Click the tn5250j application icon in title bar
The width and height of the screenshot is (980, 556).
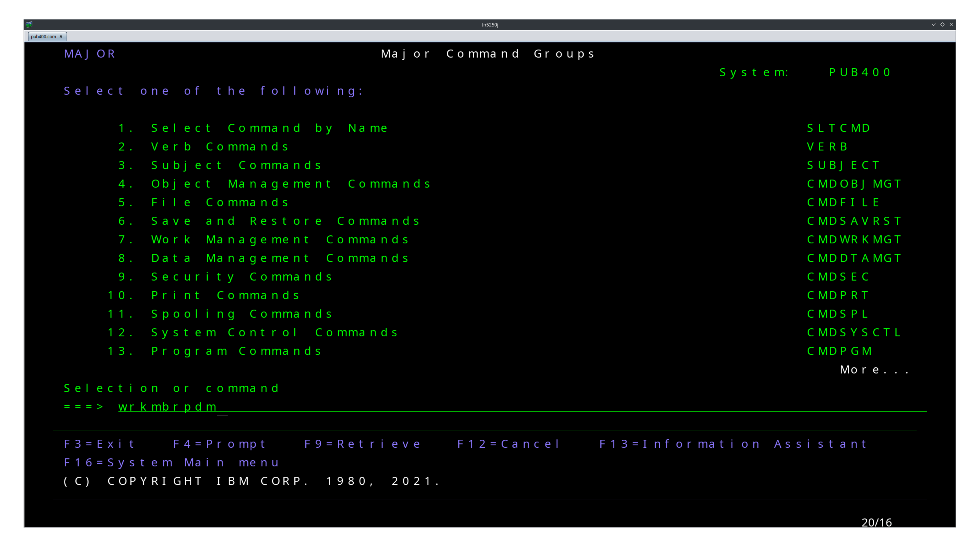29,25
